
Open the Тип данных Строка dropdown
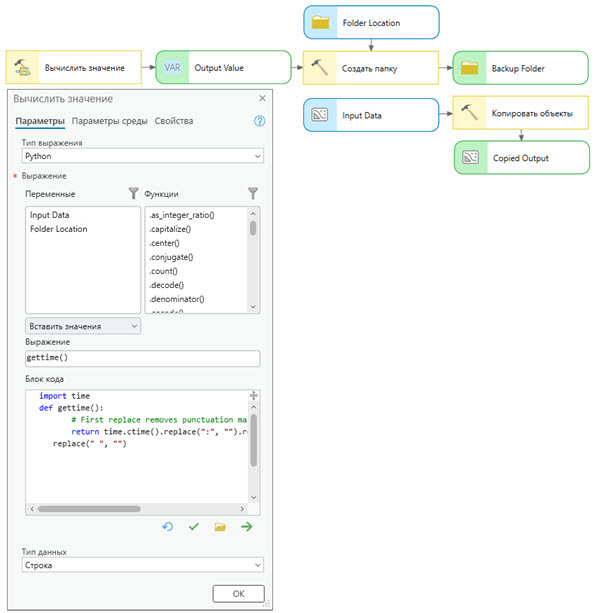point(143,565)
